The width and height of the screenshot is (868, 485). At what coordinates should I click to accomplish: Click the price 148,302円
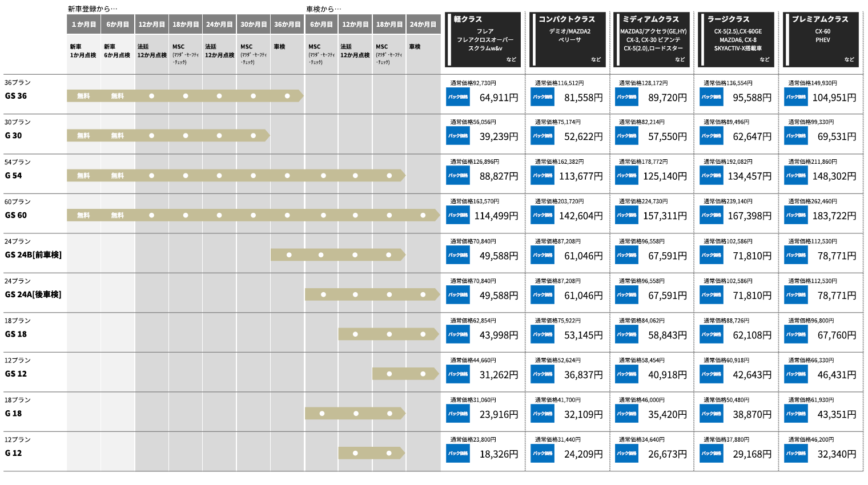(x=834, y=176)
